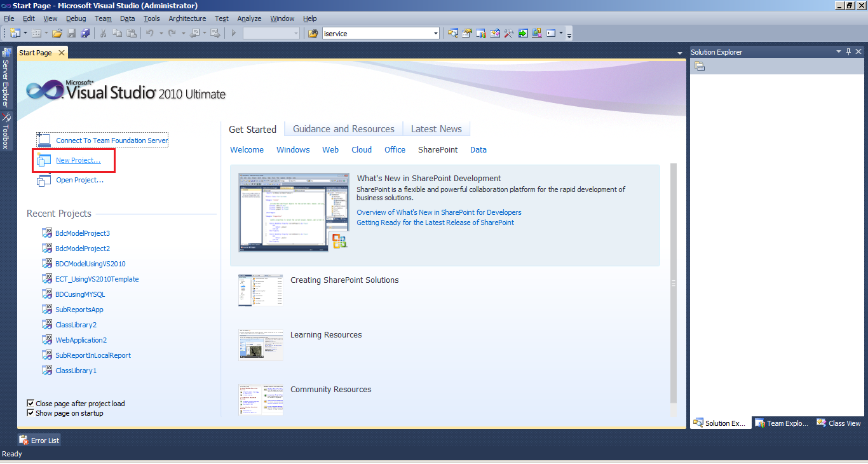Open the Debug menu
The image size is (868, 464).
(x=76, y=18)
